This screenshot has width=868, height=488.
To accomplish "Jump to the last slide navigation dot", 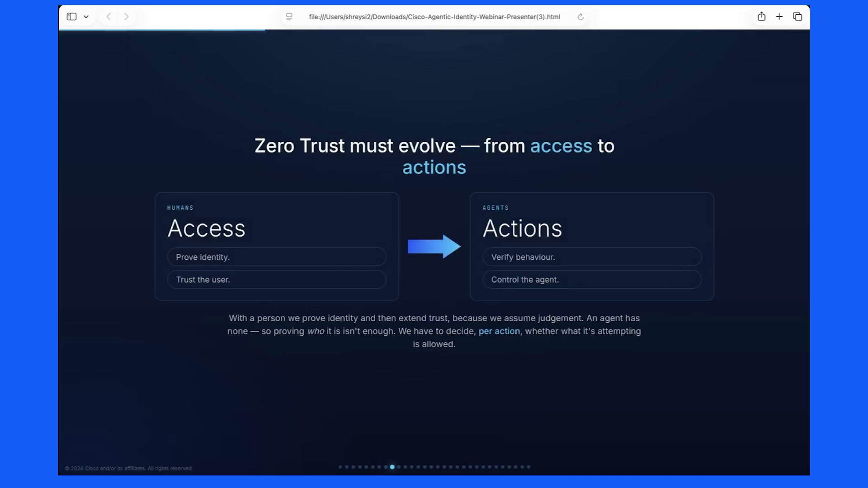I will pyautogui.click(x=528, y=467).
